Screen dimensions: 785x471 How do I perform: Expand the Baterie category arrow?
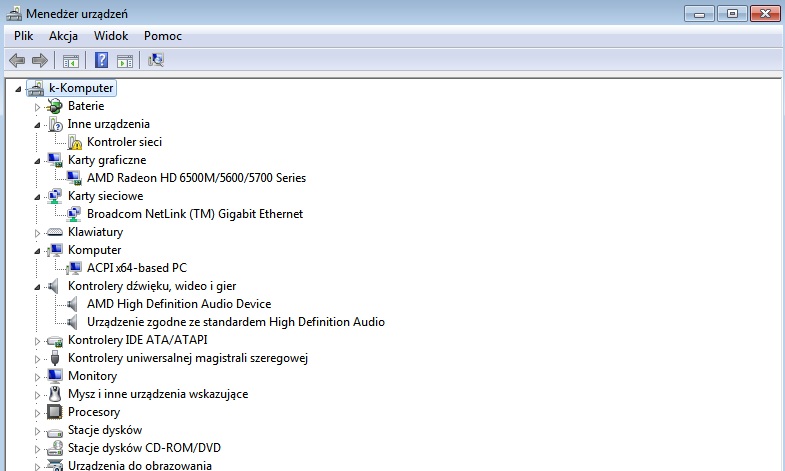coord(37,107)
